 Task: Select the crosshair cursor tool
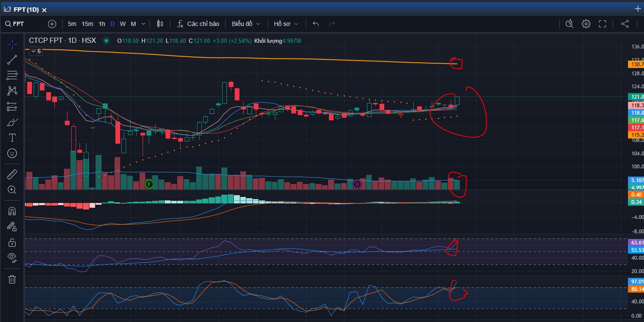click(12, 44)
